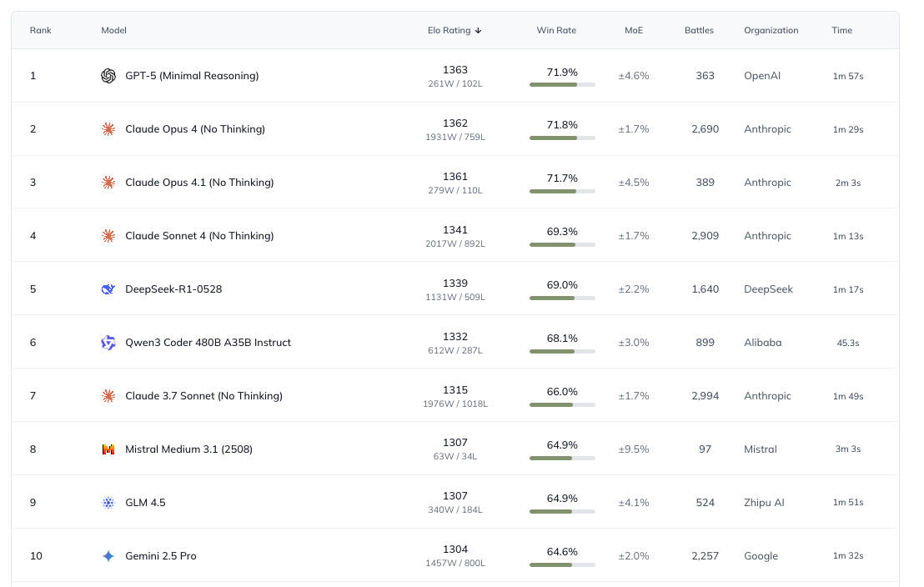
Task: Click the Rank column header
Action: coord(41,31)
